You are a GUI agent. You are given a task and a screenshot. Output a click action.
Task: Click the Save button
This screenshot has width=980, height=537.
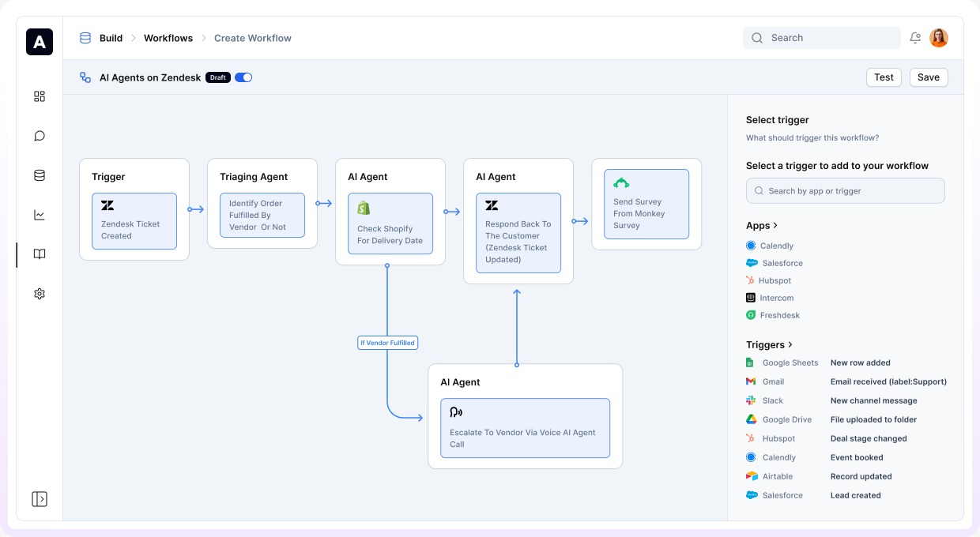pyautogui.click(x=929, y=77)
